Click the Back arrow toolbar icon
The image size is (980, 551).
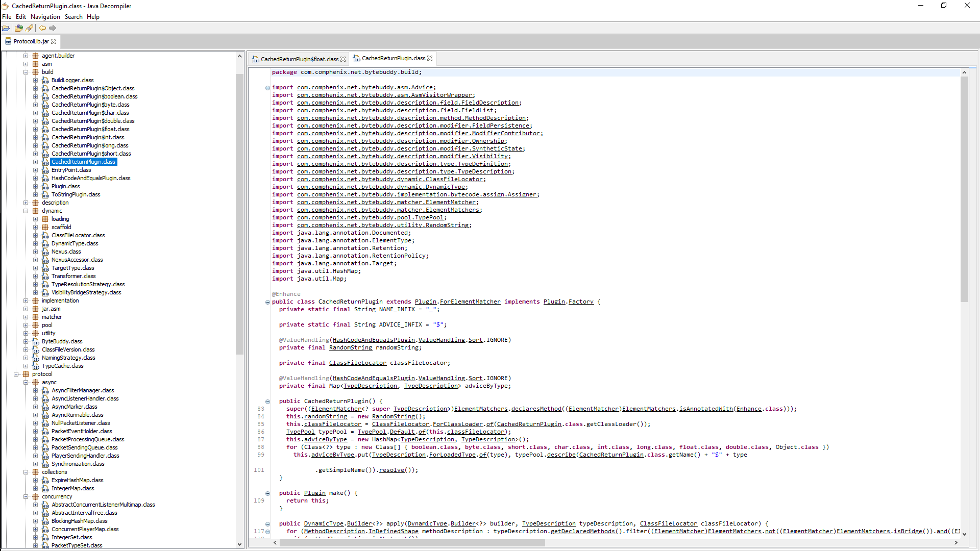coord(42,28)
